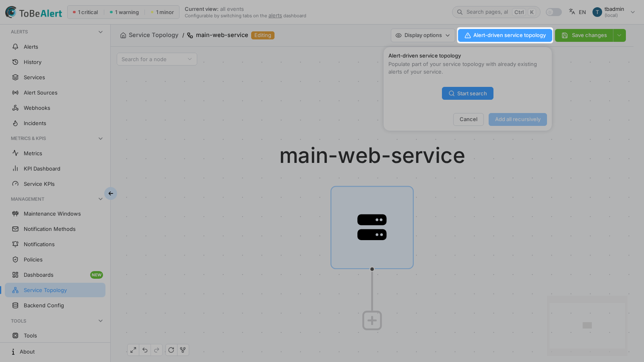Viewport: 644px width, 362px height.
Task: Click the Notification Methods envelope icon
Action: pos(15,229)
